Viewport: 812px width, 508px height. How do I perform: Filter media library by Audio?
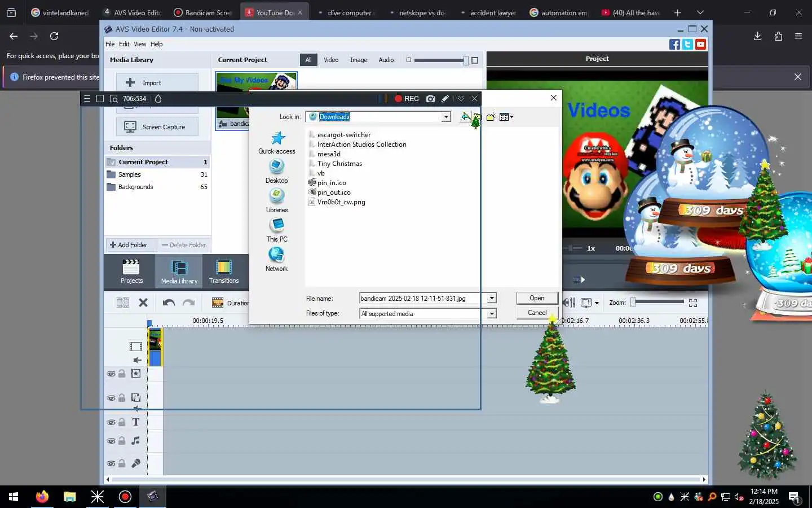click(x=386, y=60)
